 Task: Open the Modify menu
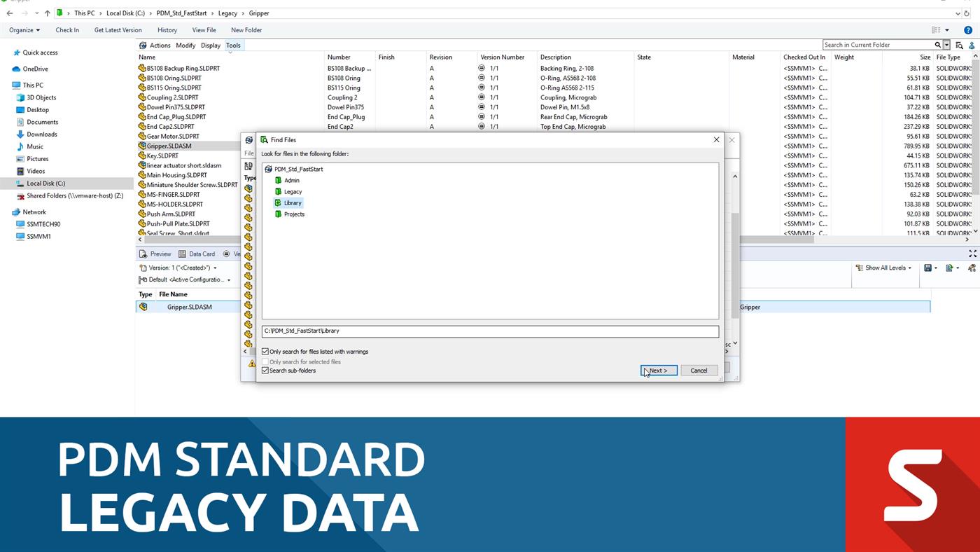click(x=185, y=46)
